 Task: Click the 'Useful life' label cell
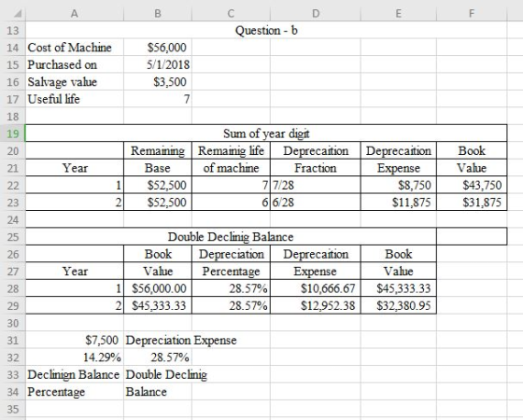[x=75, y=99]
